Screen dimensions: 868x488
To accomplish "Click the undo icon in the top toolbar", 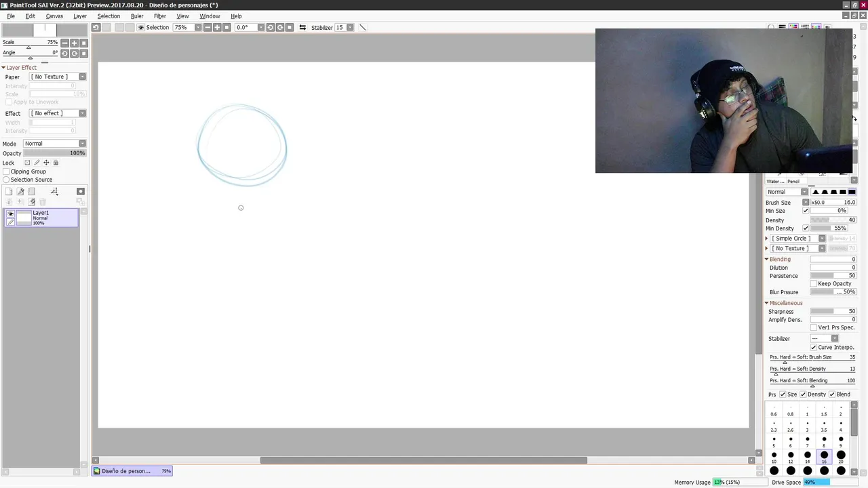I will 96,27.
